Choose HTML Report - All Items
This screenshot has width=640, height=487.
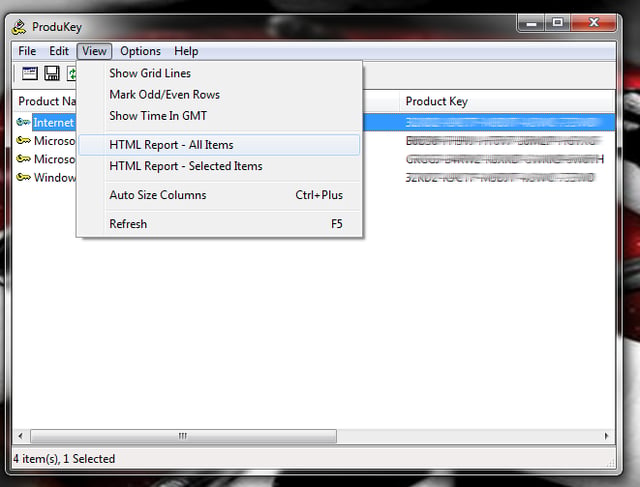pos(220,145)
